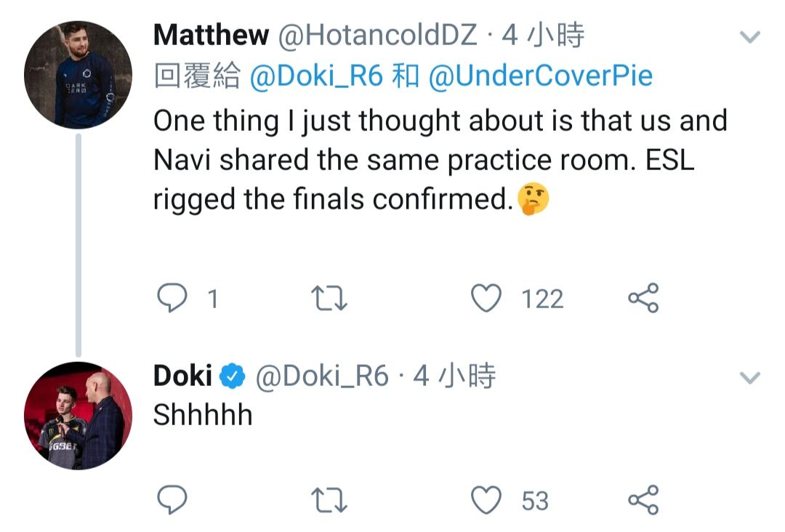The width and height of the screenshot is (785, 532).
Task: Retweet Doki's Shhhhh tweet
Action: [x=329, y=500]
